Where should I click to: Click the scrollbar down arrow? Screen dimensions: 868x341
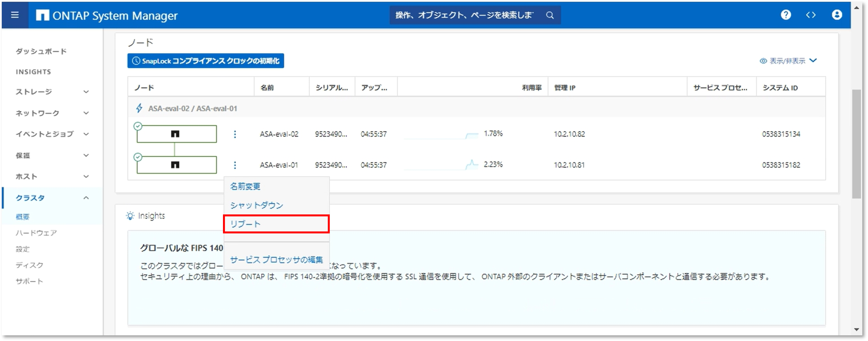(x=856, y=329)
